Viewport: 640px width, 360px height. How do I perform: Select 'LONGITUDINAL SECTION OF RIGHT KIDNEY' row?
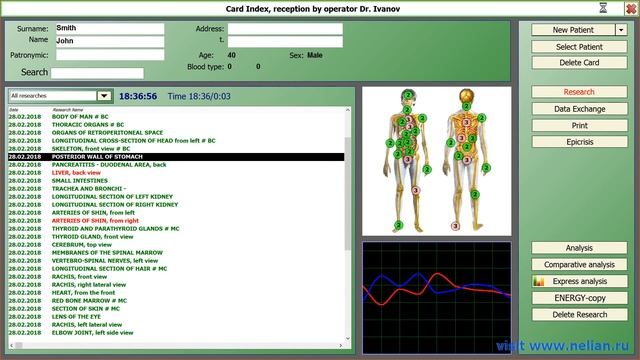click(x=176, y=204)
